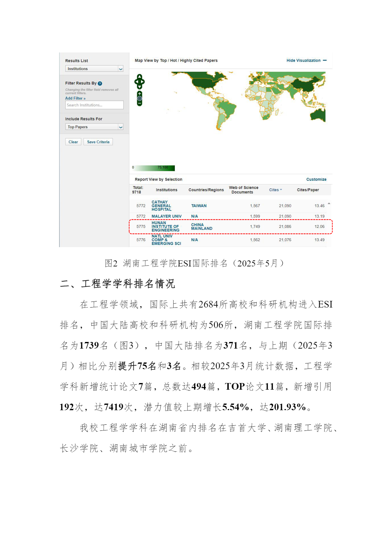Screen dimensions: 392x554
Task: Open Hunan Institute of Engineering entry
Action: coord(165,227)
